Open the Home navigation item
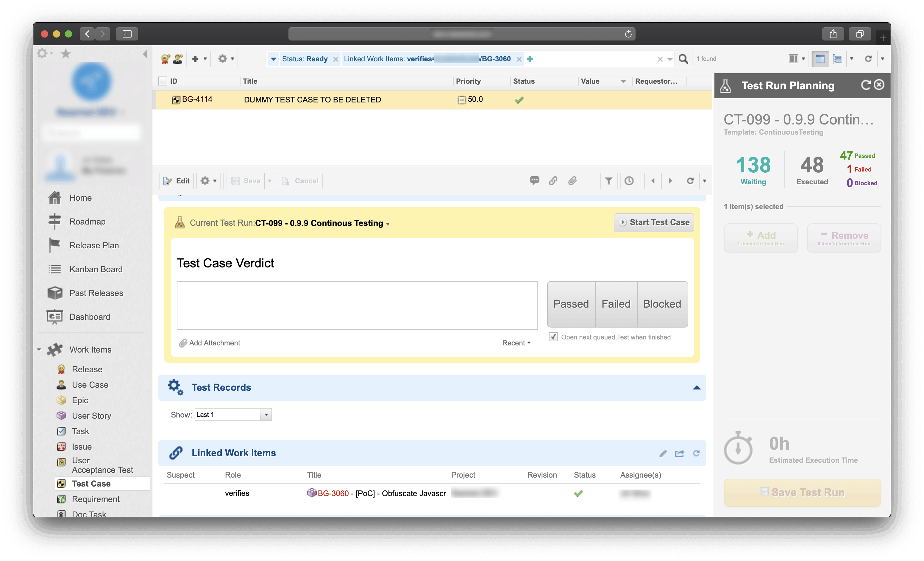This screenshot has height=561, width=924. click(x=80, y=198)
